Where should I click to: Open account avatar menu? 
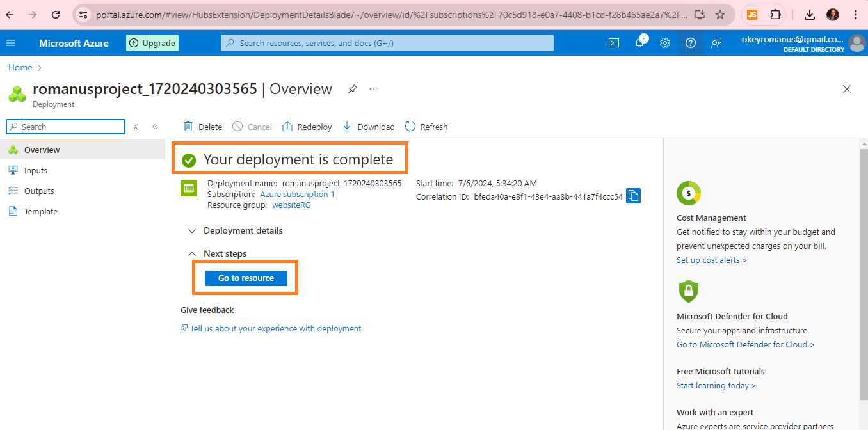pyautogui.click(x=856, y=43)
